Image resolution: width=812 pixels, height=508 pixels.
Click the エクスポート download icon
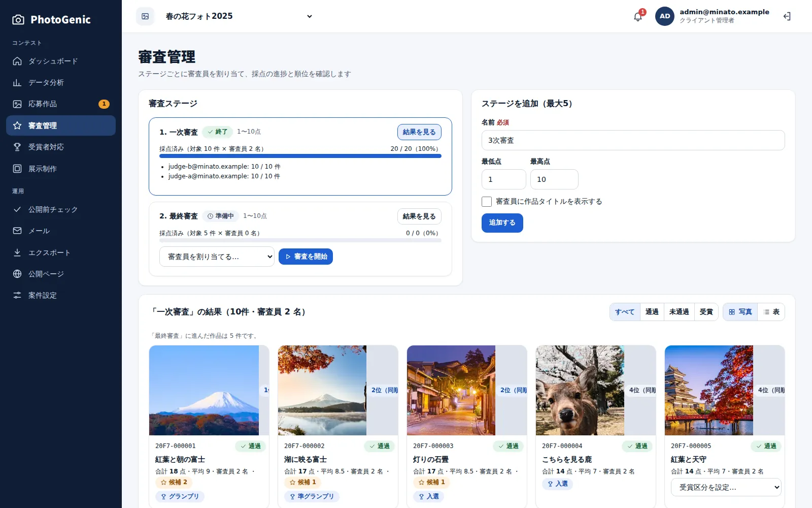(x=17, y=252)
